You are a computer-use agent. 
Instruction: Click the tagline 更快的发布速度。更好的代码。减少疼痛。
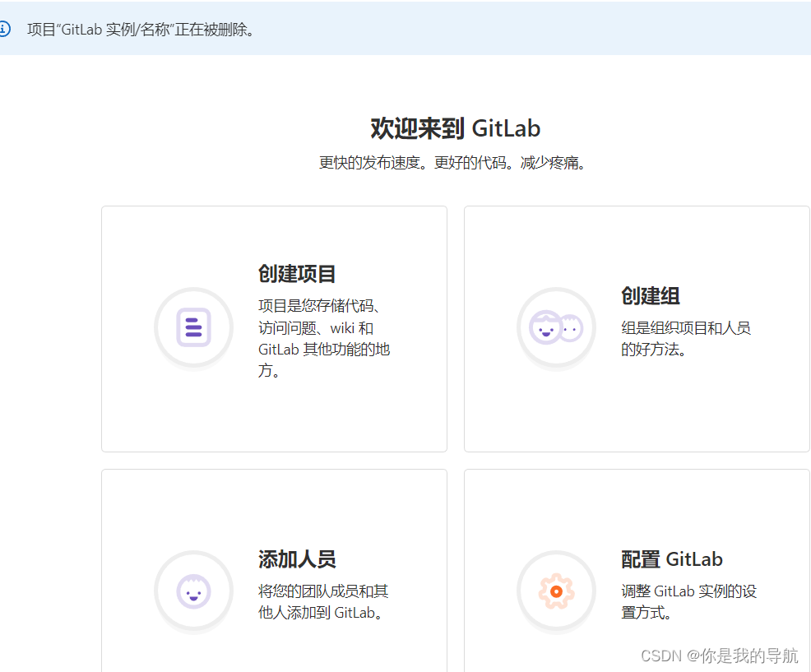pyautogui.click(x=452, y=163)
